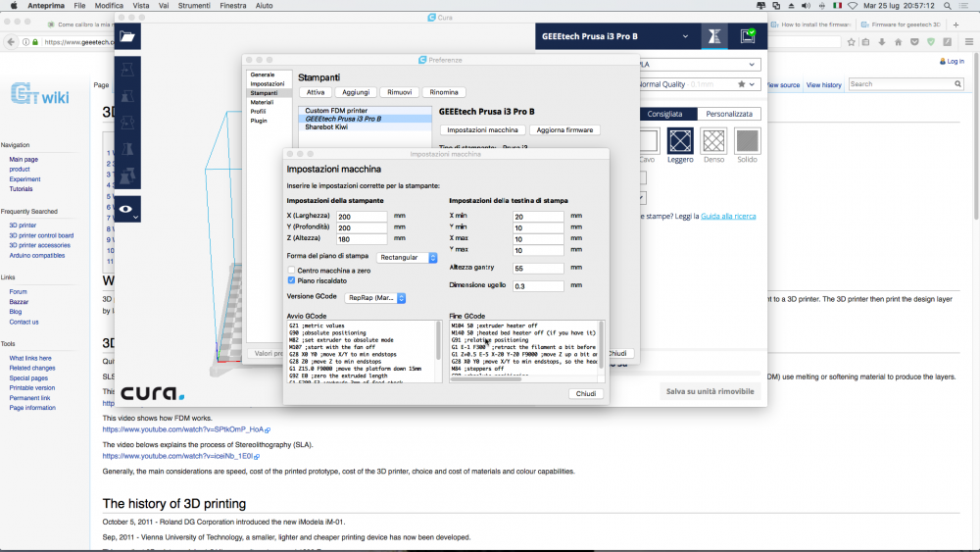Click the Aggiungi printer button
This screenshot has height=552, width=980.
point(356,92)
